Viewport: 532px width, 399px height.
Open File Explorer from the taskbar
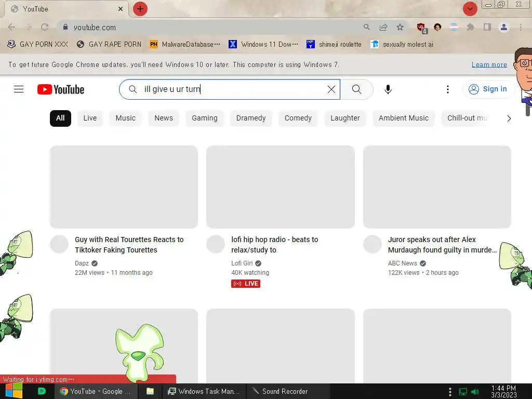click(x=150, y=391)
